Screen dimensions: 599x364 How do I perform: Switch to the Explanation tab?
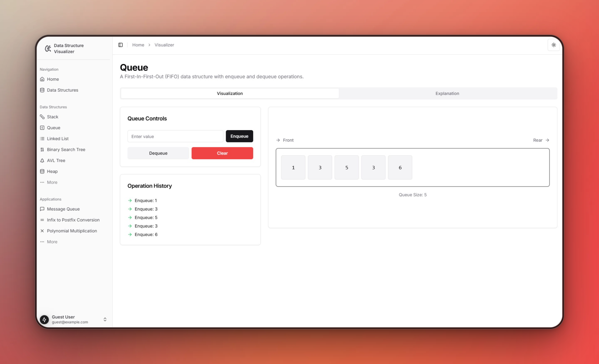(447, 94)
